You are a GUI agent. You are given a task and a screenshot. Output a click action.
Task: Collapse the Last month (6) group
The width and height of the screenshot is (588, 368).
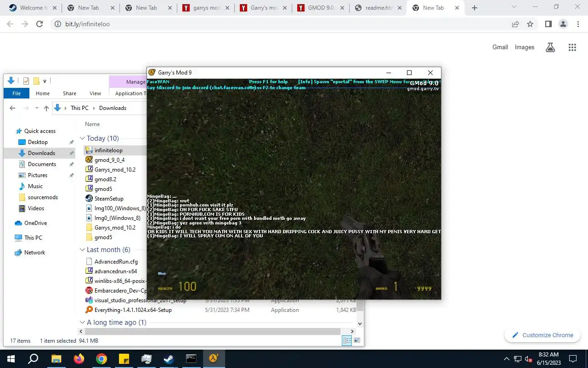(82, 250)
